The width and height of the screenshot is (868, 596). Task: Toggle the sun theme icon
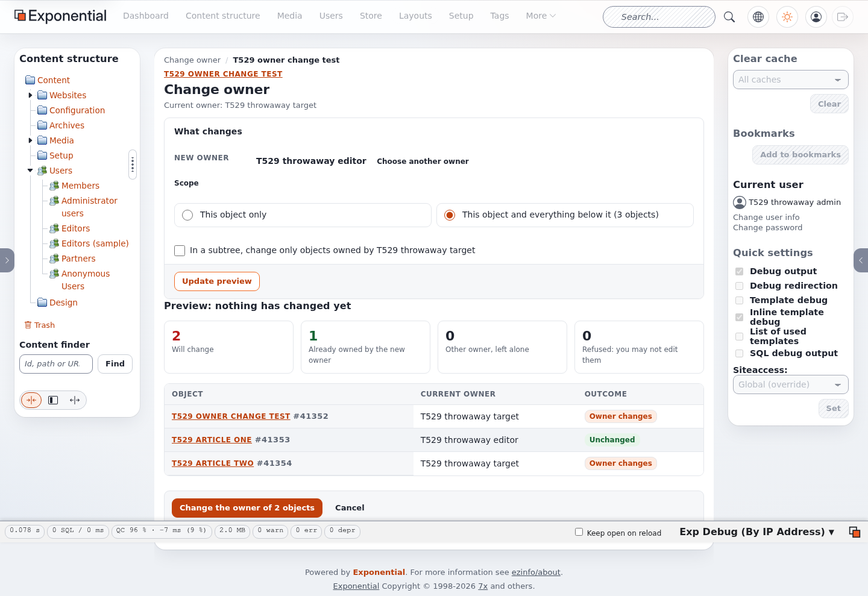click(x=787, y=17)
